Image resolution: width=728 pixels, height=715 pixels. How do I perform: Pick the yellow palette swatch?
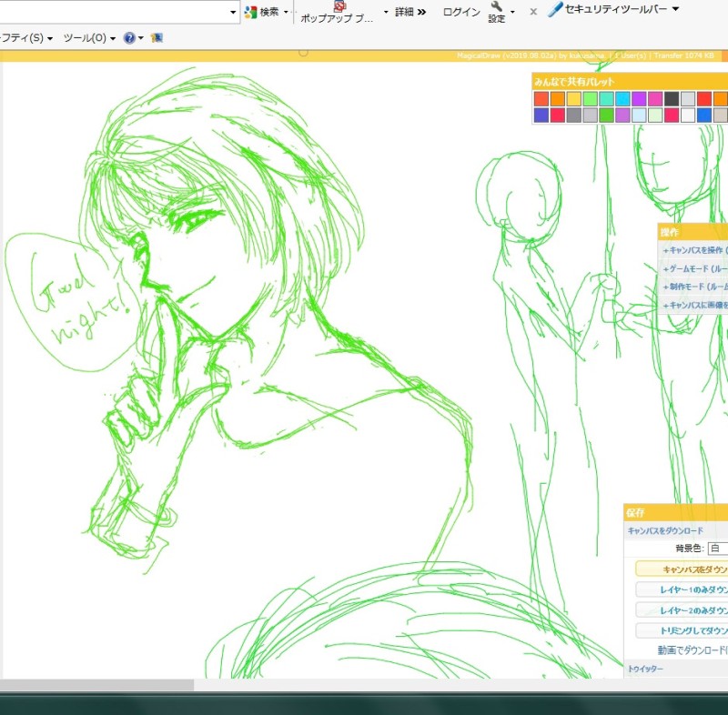coord(574,98)
